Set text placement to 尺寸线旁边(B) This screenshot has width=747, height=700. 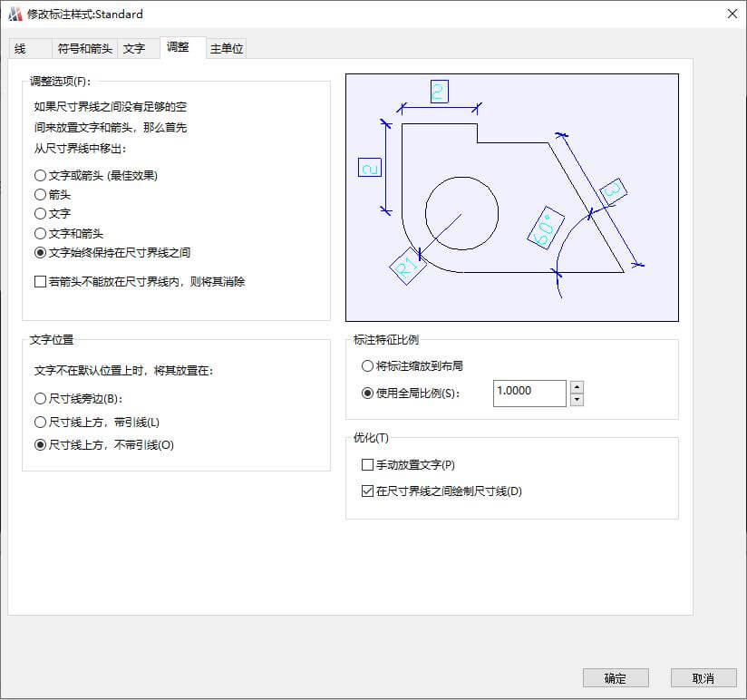click(x=40, y=398)
